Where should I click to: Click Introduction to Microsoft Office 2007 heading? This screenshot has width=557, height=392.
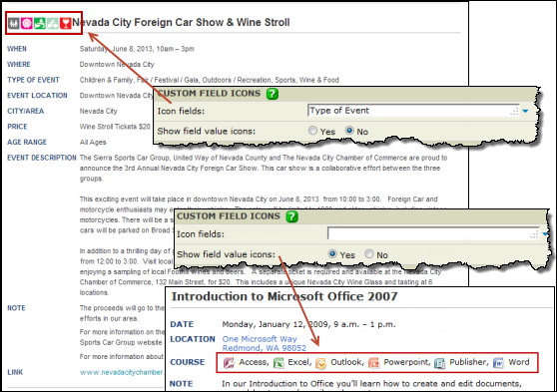[x=284, y=296]
